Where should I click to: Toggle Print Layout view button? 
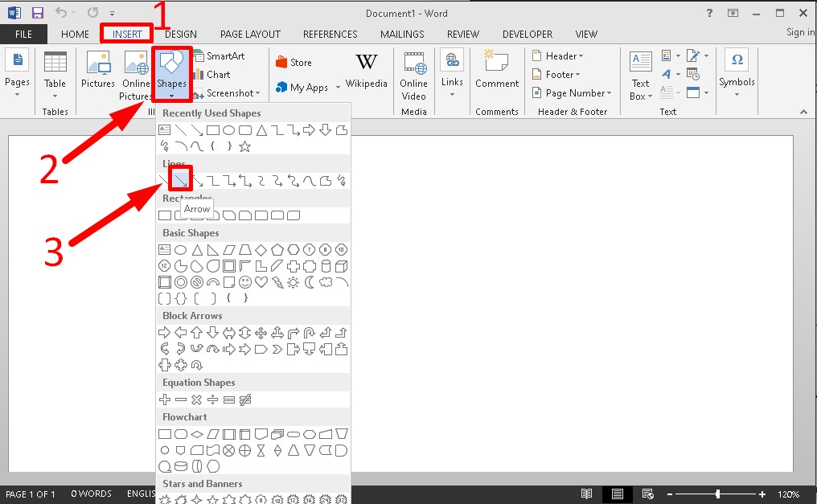[x=617, y=494]
